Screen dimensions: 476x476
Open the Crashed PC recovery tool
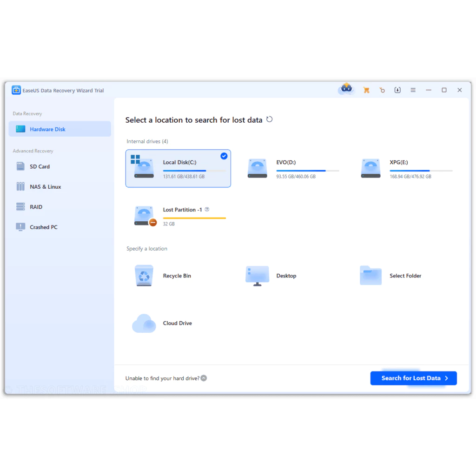point(43,227)
